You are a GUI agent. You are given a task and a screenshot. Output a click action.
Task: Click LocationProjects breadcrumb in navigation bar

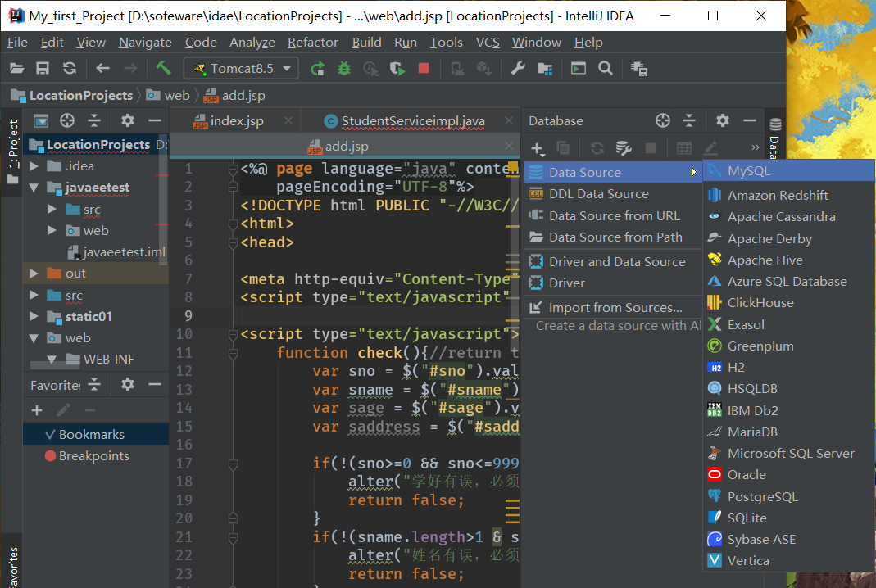point(72,96)
